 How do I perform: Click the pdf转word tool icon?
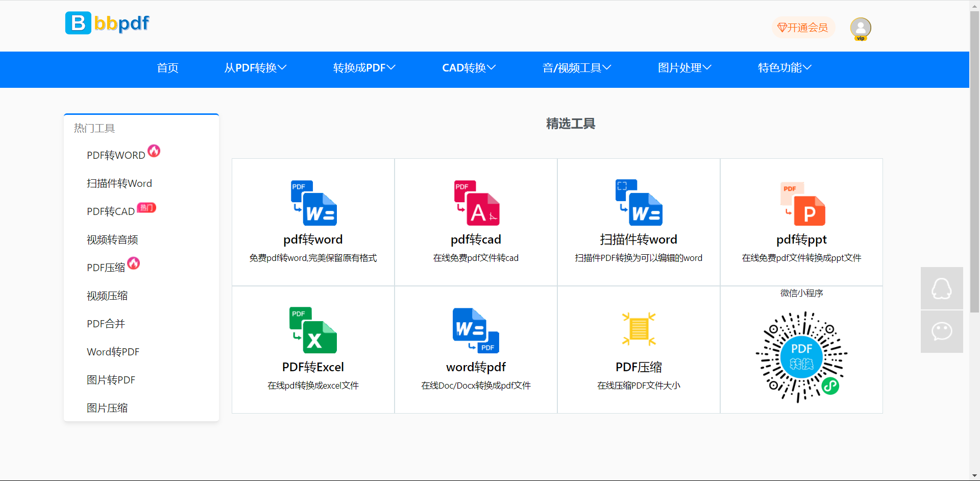pyautogui.click(x=313, y=203)
